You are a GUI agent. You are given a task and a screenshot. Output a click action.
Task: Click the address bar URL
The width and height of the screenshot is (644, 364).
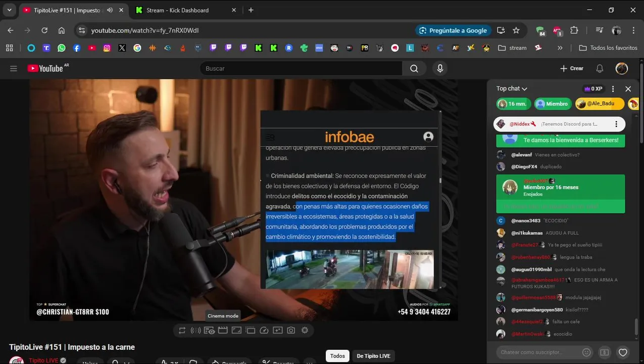coord(145,30)
